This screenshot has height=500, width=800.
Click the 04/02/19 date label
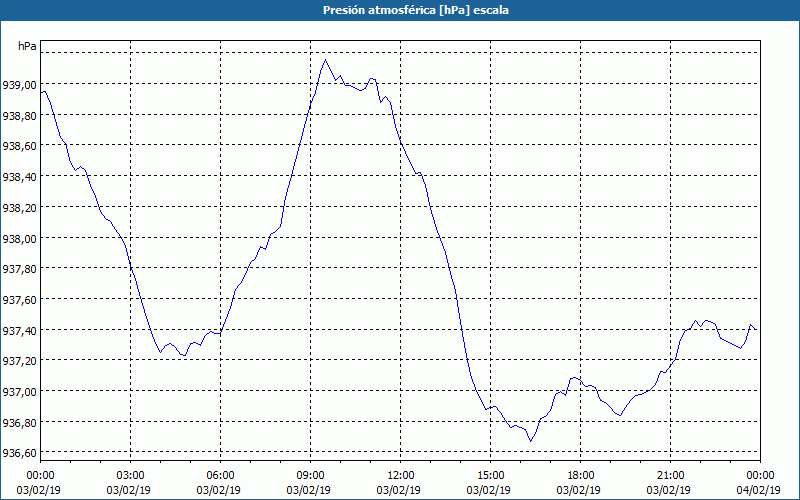pos(759,490)
